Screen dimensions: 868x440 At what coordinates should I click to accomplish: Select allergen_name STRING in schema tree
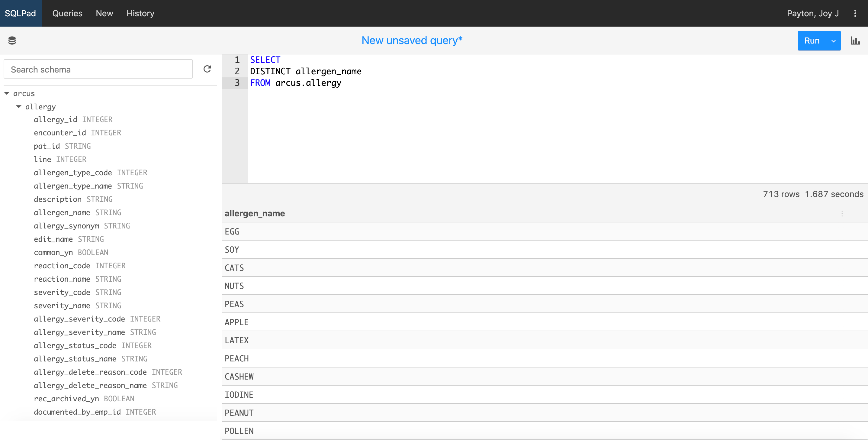tap(78, 213)
